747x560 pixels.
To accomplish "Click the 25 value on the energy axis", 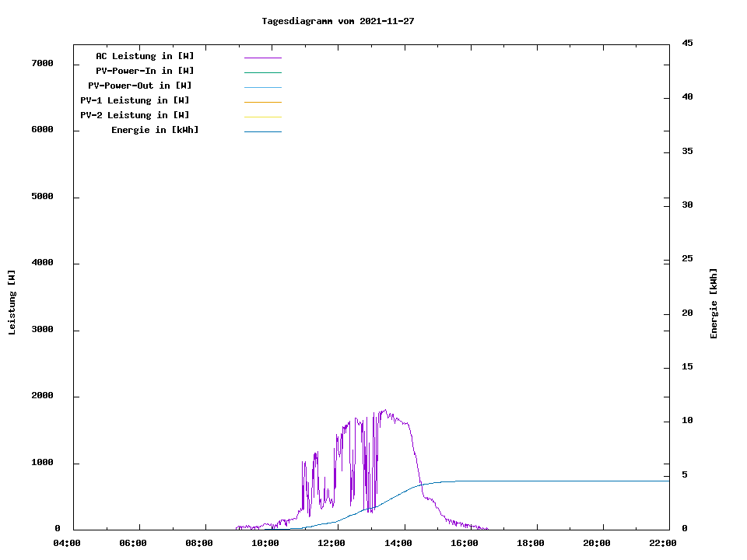I will [687, 259].
